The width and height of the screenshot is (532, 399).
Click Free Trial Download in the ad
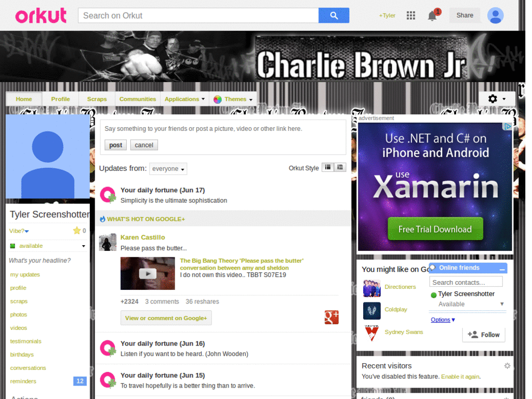point(435,229)
